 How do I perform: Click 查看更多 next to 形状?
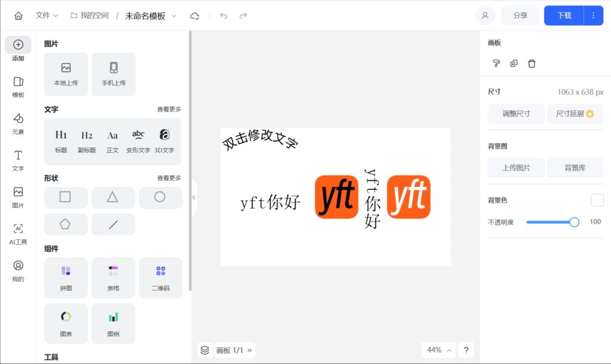click(x=170, y=177)
